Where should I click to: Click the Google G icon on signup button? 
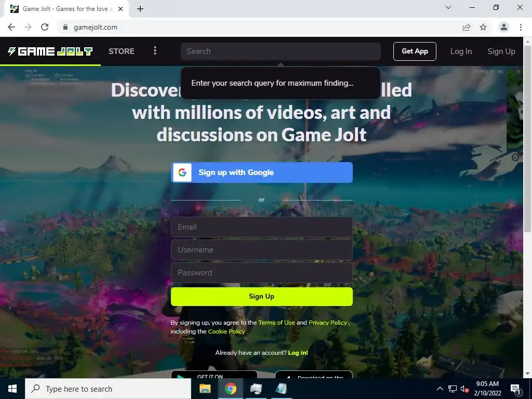(182, 172)
